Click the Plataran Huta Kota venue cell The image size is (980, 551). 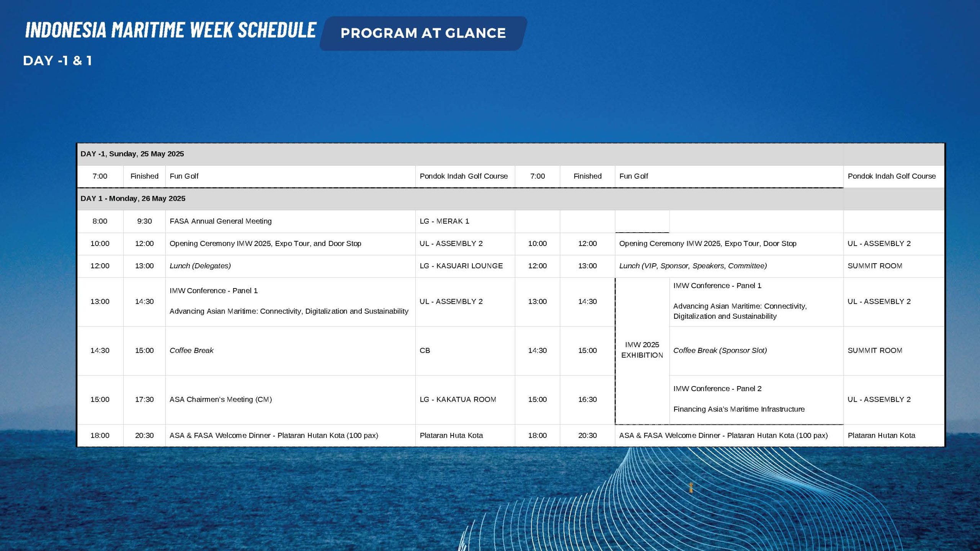[x=465, y=435]
